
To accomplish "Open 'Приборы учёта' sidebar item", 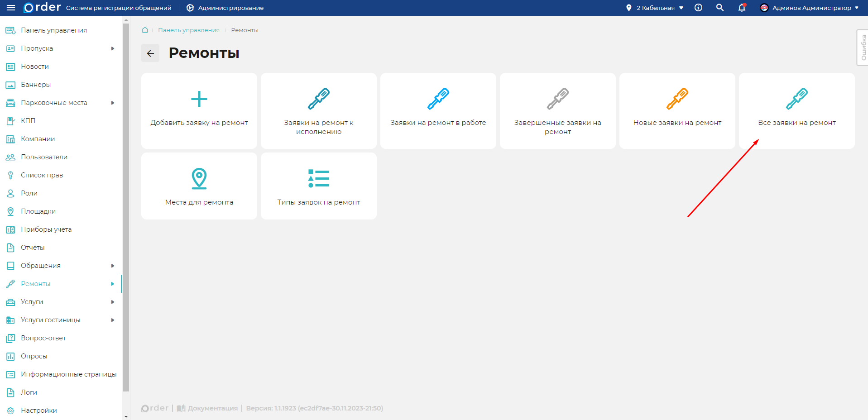I will click(x=46, y=229).
